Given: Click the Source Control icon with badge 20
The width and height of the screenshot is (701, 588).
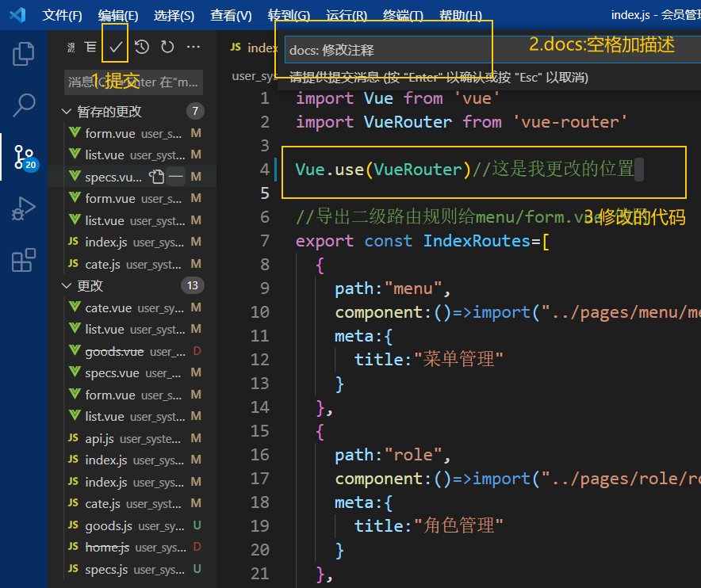Looking at the screenshot, I should [25, 157].
